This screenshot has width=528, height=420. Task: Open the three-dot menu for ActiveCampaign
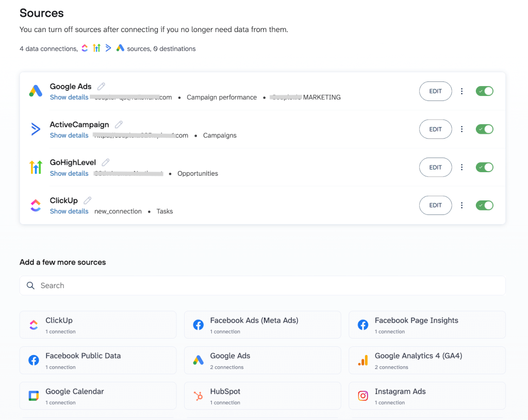point(462,129)
